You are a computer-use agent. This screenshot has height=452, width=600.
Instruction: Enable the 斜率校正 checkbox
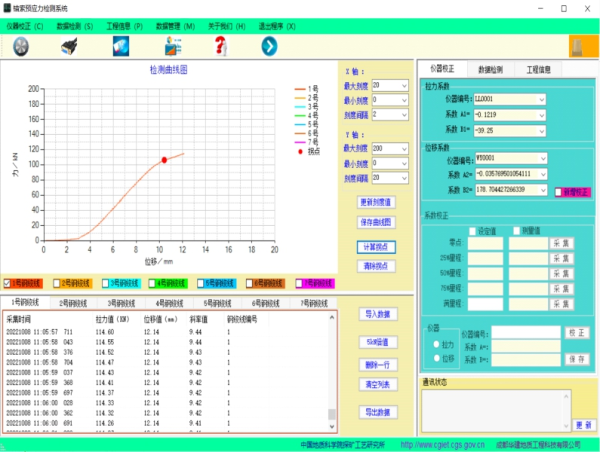[558, 190]
